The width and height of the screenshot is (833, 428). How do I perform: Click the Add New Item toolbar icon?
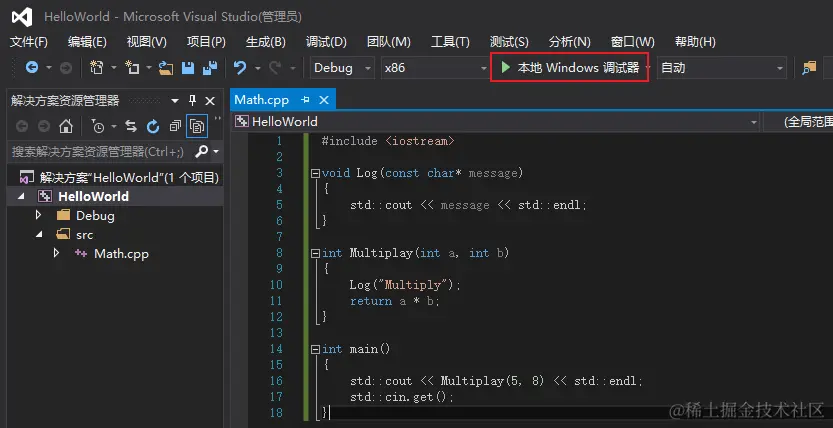pos(132,67)
